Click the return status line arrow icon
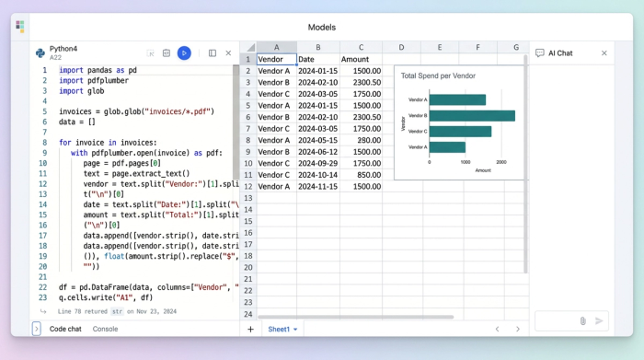644x360 pixels. click(x=43, y=311)
